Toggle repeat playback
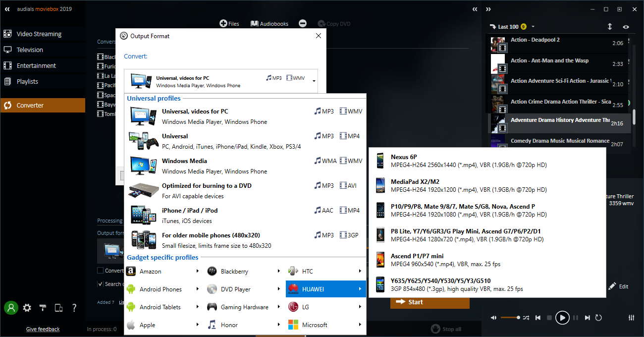Screen dimensions: 644x337 click(x=598, y=318)
